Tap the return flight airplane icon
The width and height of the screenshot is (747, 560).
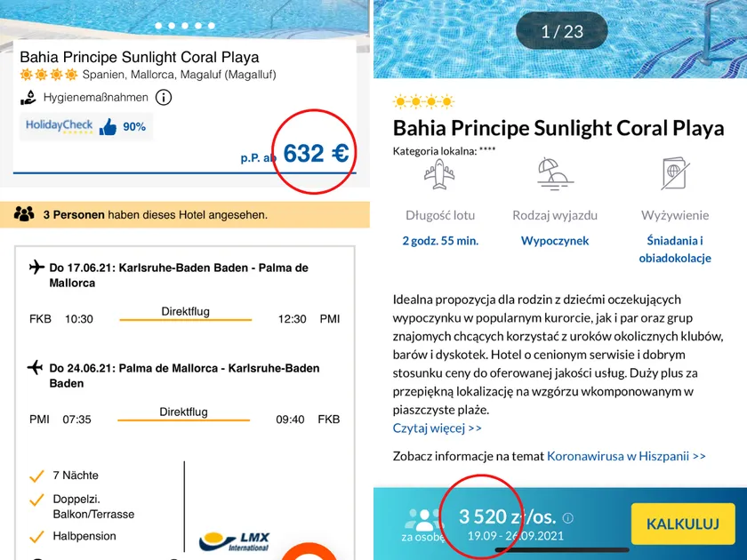pyautogui.click(x=36, y=367)
